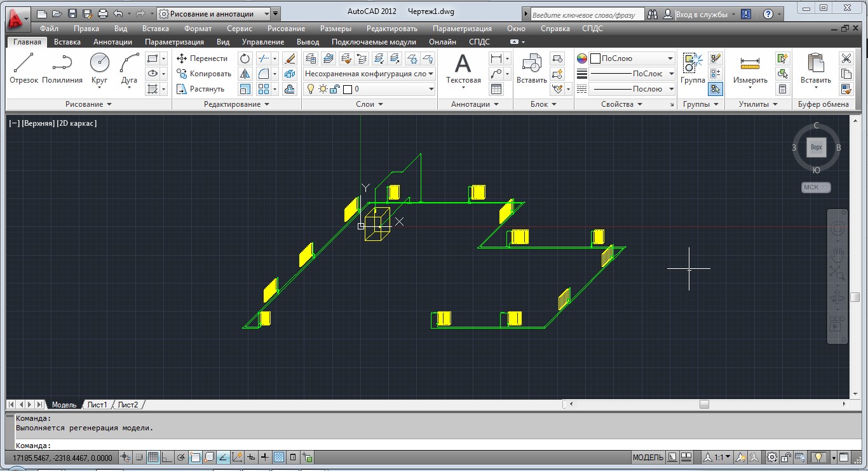Open the Файл menu
Screen dimensions: 868x471
[x=49, y=29]
